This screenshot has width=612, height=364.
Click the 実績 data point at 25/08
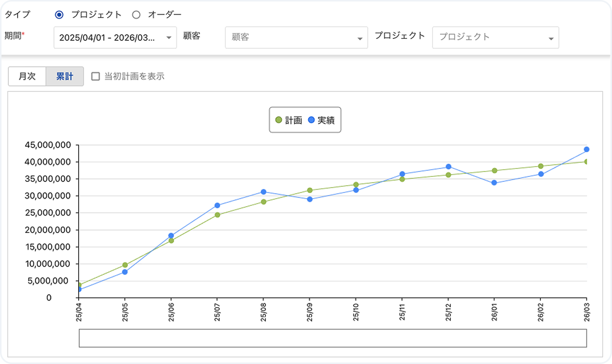tap(263, 192)
